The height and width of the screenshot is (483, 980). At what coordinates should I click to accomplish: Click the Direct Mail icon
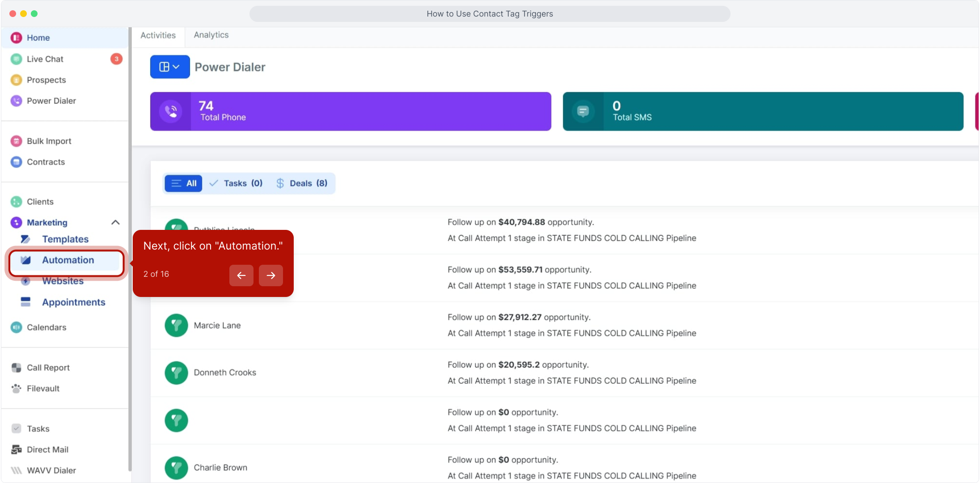(16, 449)
